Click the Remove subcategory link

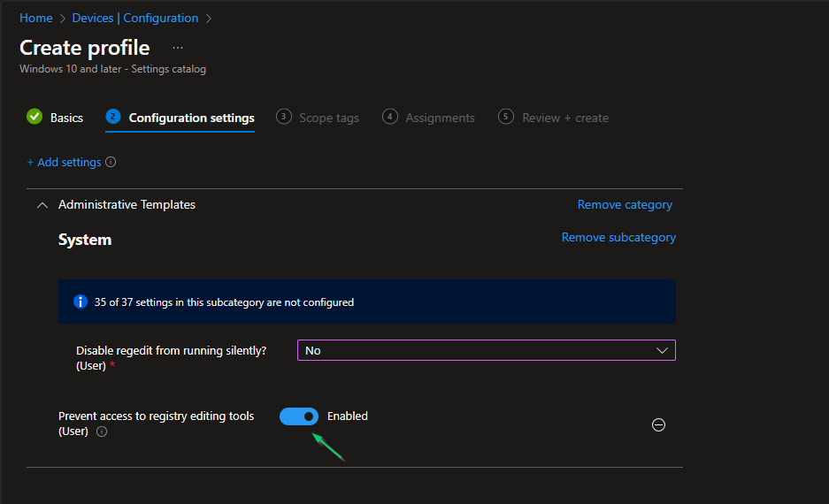click(618, 237)
